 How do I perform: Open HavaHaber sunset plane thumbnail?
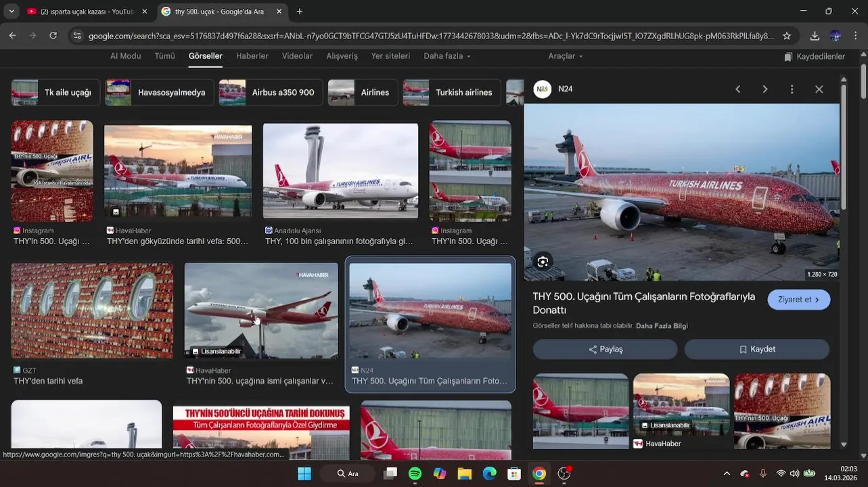178,170
